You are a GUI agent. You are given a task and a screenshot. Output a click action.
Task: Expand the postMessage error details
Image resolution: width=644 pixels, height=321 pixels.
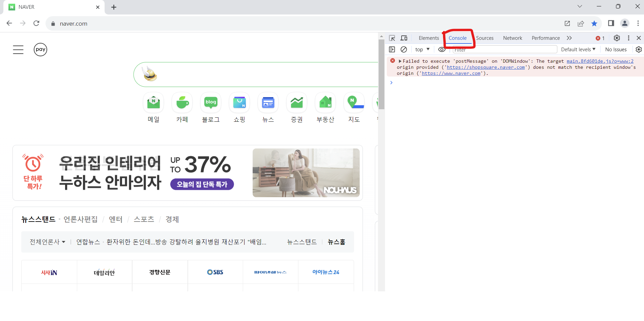pyautogui.click(x=400, y=61)
